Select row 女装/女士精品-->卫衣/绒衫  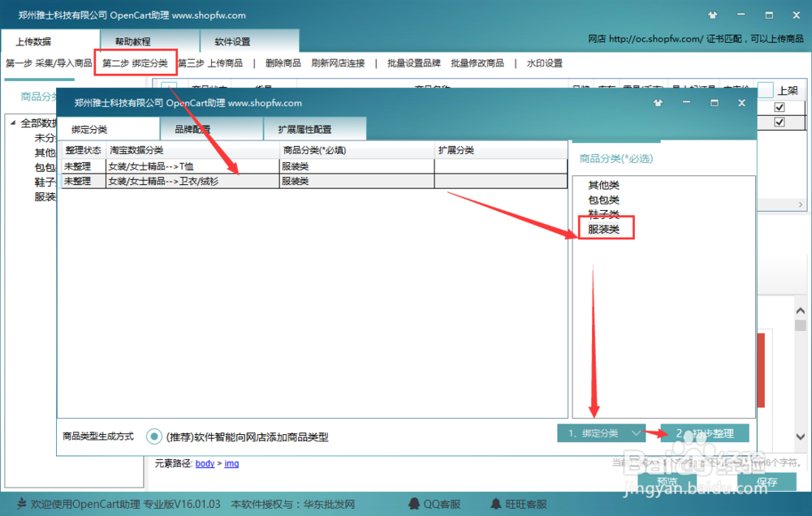point(314,181)
